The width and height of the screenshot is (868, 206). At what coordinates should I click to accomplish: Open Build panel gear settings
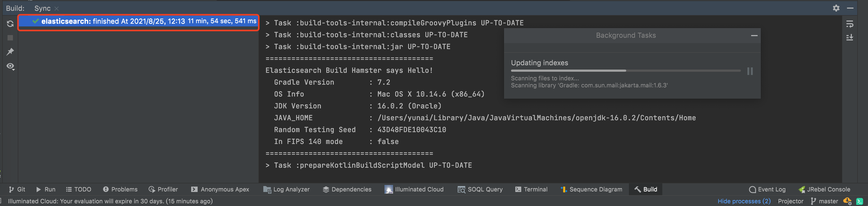click(836, 8)
